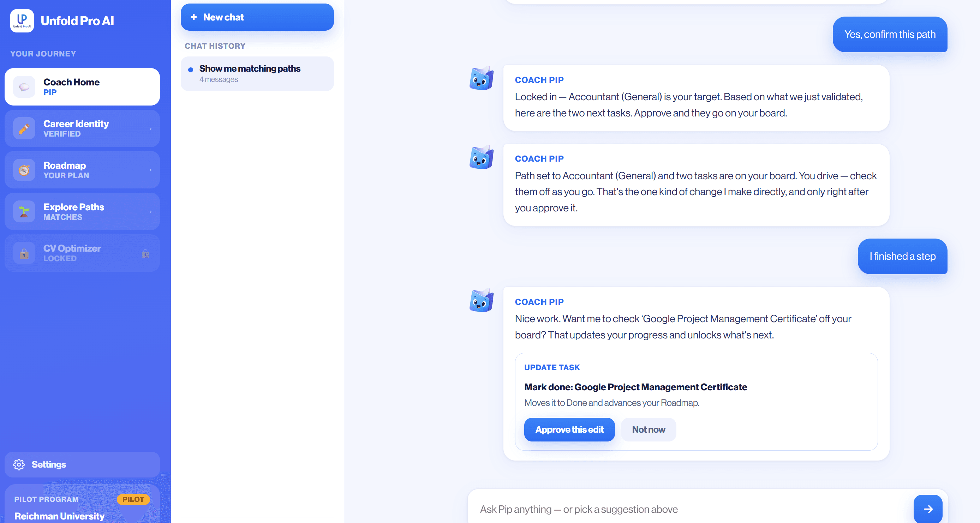
Task: Click 'PILOT PROGRAM' label
Action: (x=46, y=499)
